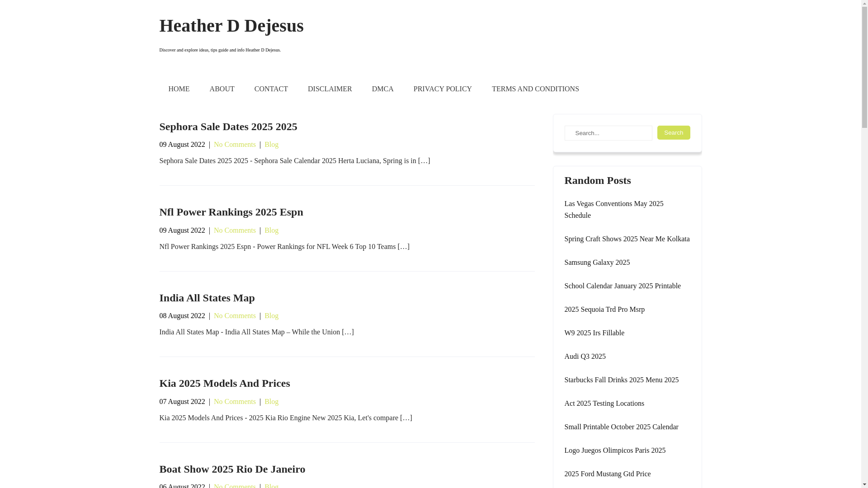Open No Comments under Kia 2025 Models
Screen dimensions: 868x488
tap(235, 402)
